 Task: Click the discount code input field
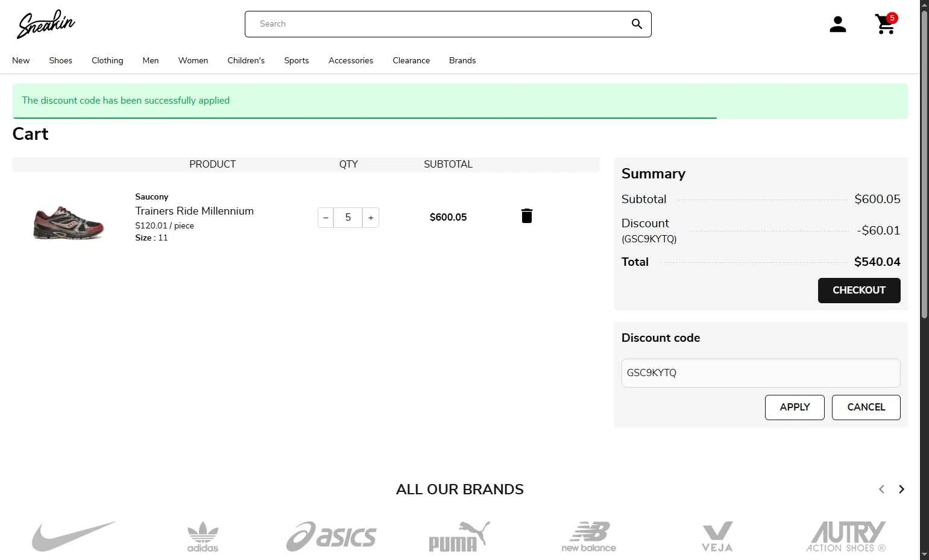[761, 373]
